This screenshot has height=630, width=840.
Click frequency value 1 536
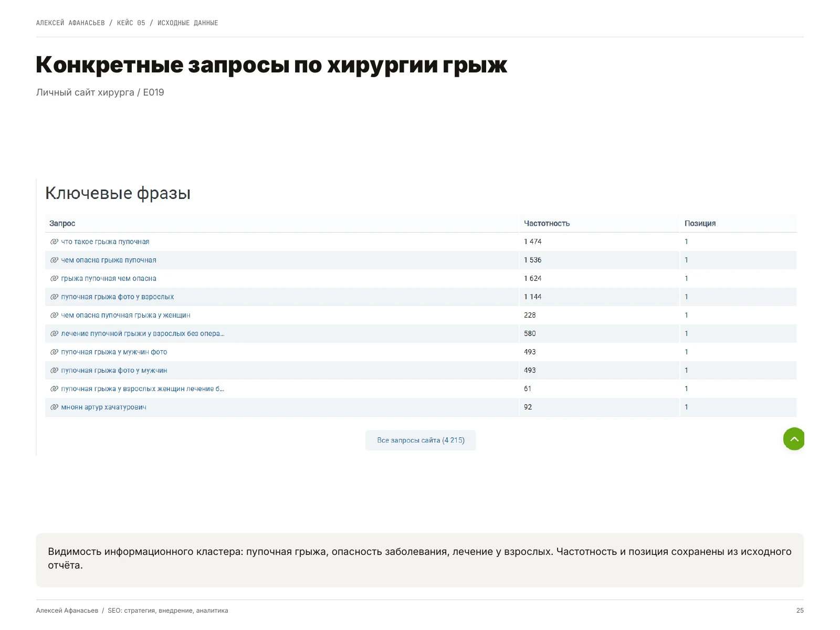tap(532, 260)
